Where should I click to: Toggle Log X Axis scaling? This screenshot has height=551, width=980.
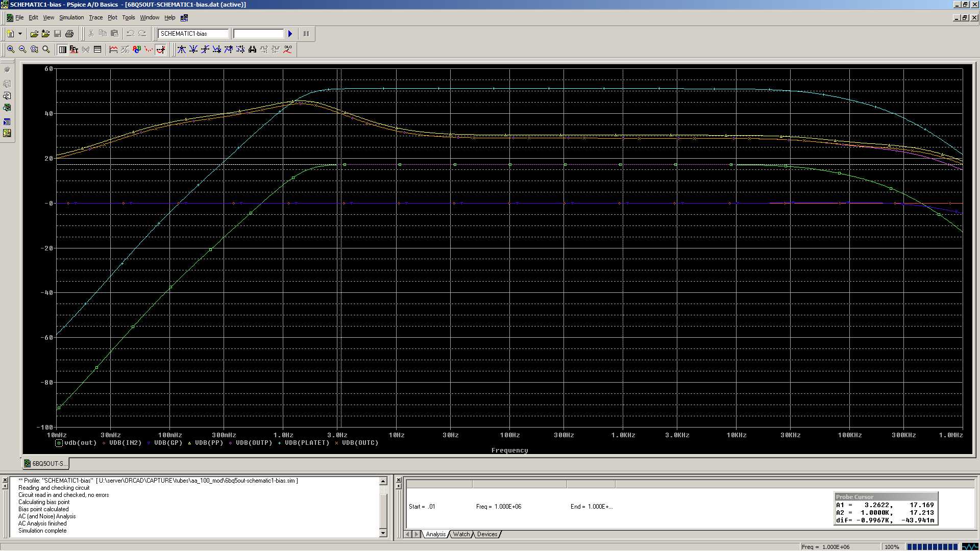(x=62, y=49)
